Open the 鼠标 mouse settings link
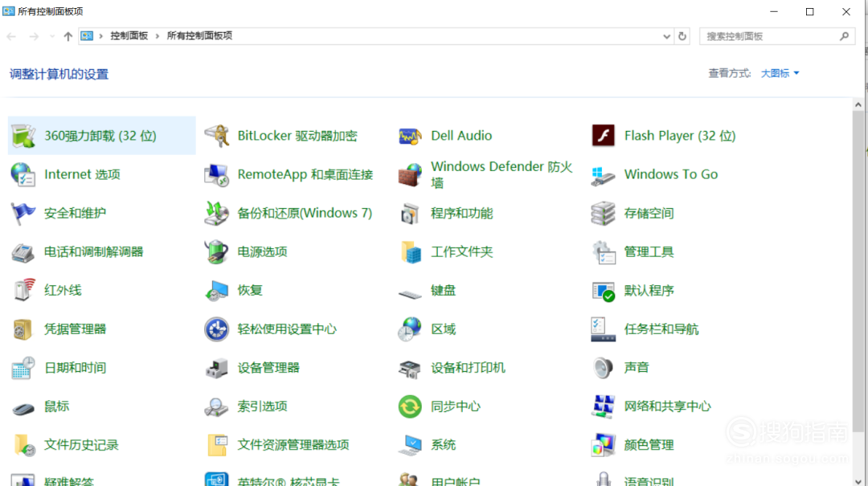The height and width of the screenshot is (486, 868). (57, 406)
